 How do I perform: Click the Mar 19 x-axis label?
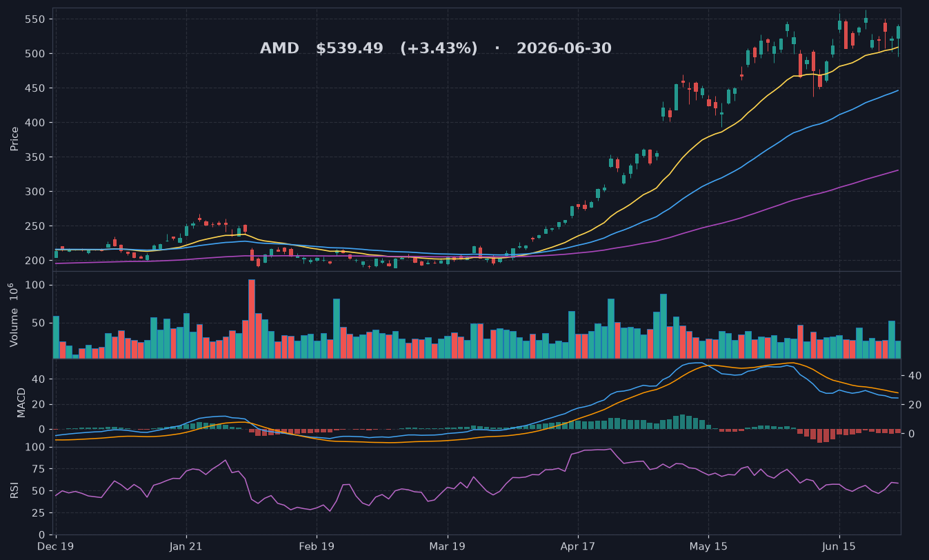click(448, 546)
